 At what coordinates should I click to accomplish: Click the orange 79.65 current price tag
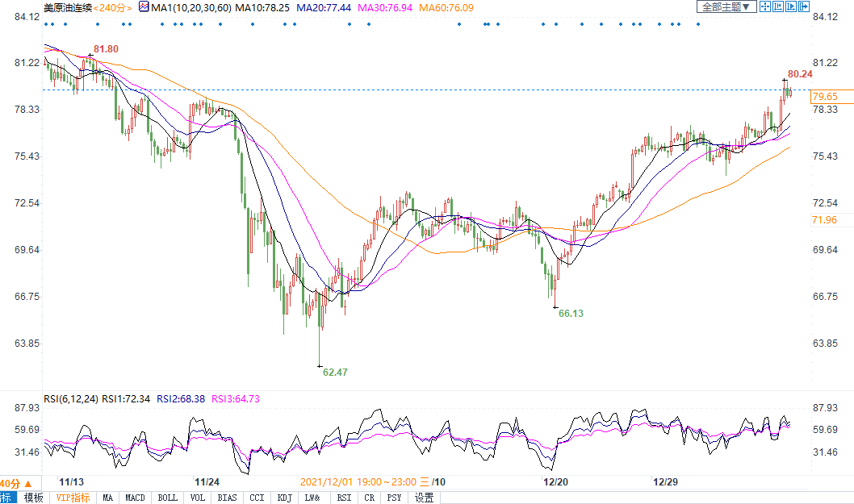coord(825,97)
